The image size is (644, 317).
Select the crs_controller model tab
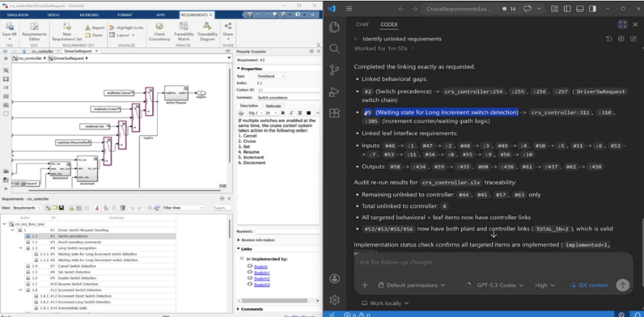[x=42, y=51]
